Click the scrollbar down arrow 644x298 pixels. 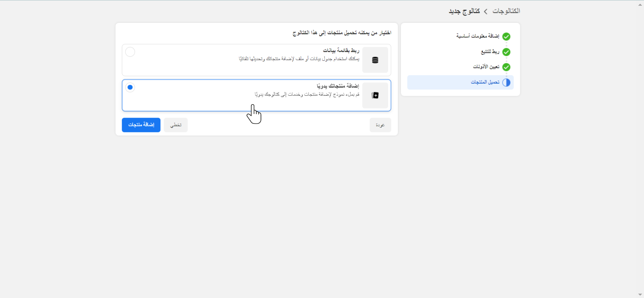tap(640, 295)
